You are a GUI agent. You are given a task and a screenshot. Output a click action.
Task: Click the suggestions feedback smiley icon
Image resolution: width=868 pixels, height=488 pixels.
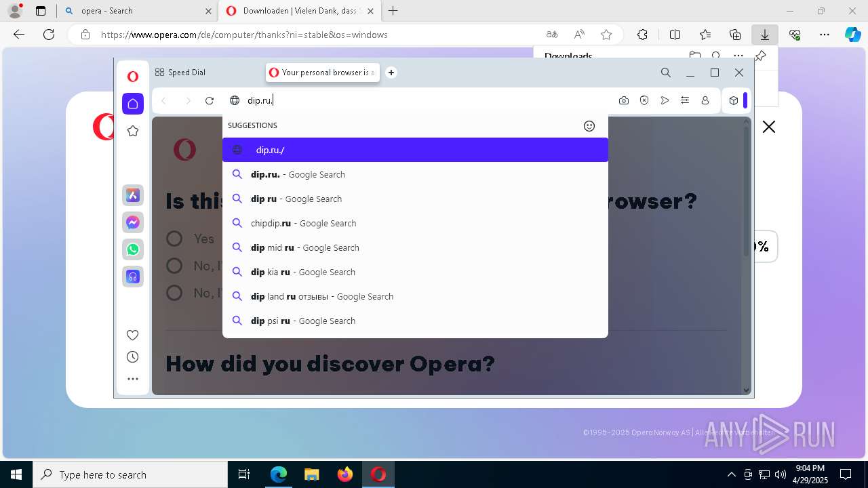(x=589, y=125)
